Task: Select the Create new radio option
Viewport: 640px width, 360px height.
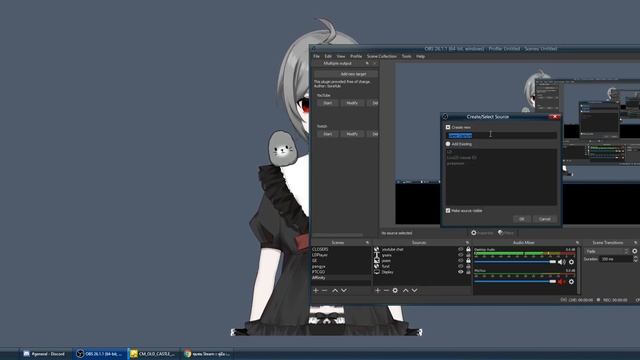Action: [x=448, y=127]
